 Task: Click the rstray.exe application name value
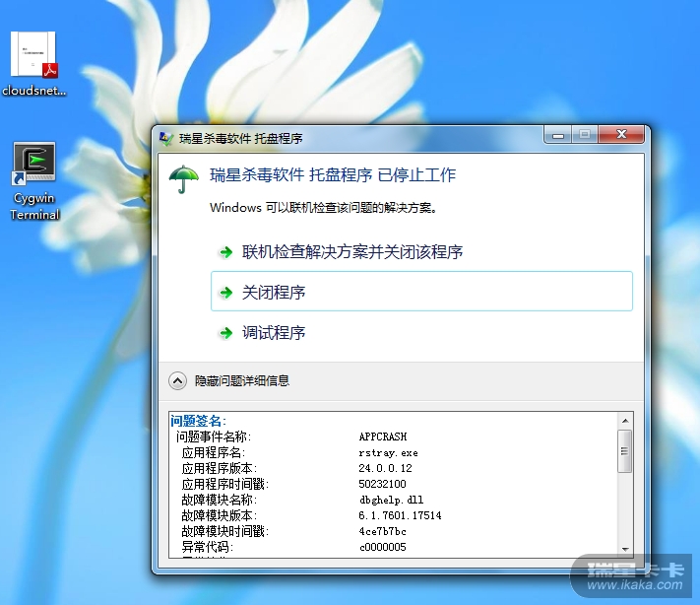point(388,452)
